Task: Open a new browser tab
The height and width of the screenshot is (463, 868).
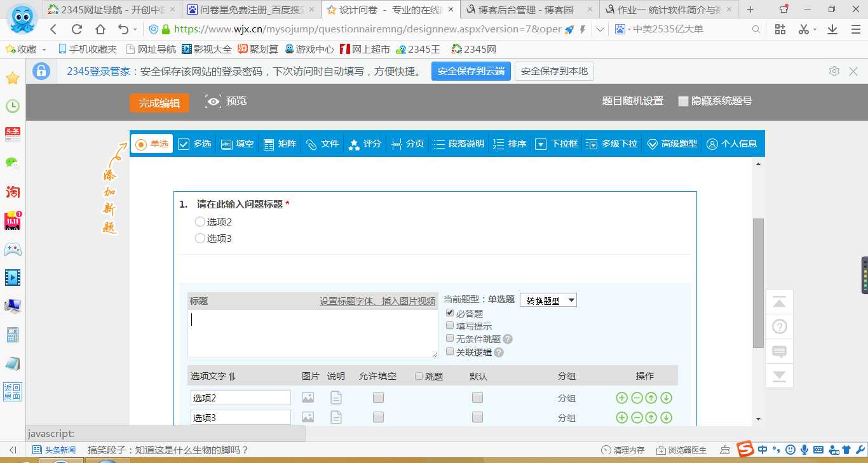Action: tap(750, 10)
